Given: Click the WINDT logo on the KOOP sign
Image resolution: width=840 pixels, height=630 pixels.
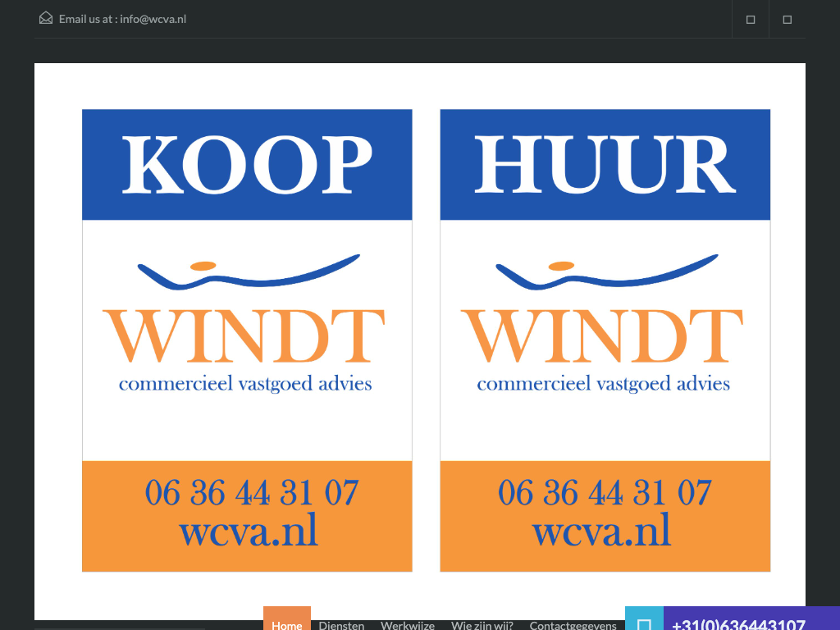Looking at the screenshot, I should click(x=244, y=336).
